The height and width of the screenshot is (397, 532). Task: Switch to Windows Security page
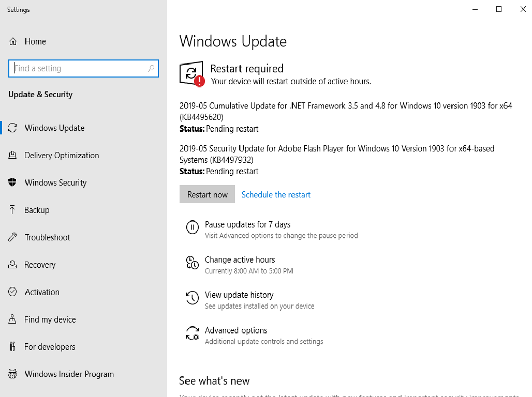pyautogui.click(x=55, y=182)
